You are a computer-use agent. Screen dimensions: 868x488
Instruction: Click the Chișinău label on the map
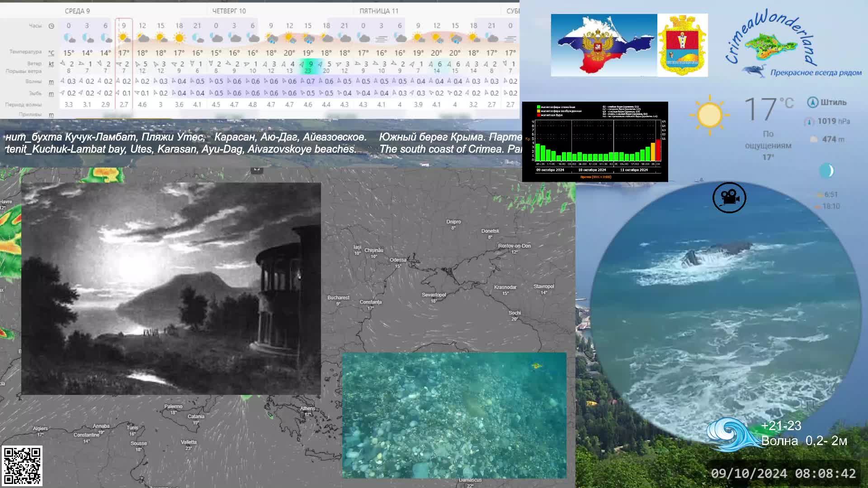click(x=374, y=250)
